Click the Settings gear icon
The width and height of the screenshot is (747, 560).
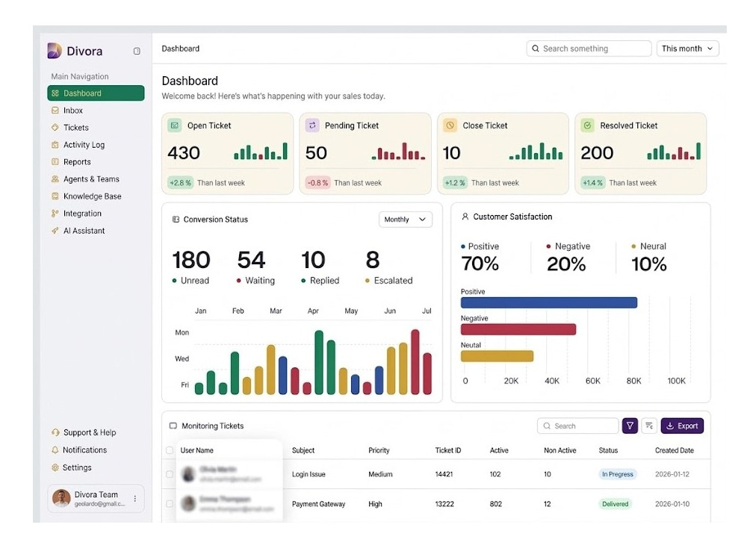[x=55, y=467]
